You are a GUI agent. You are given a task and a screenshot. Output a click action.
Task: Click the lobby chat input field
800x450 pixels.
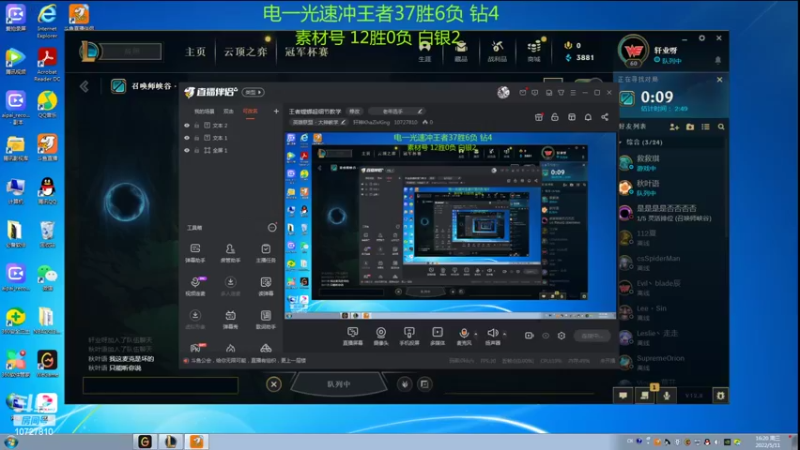pos(160,385)
